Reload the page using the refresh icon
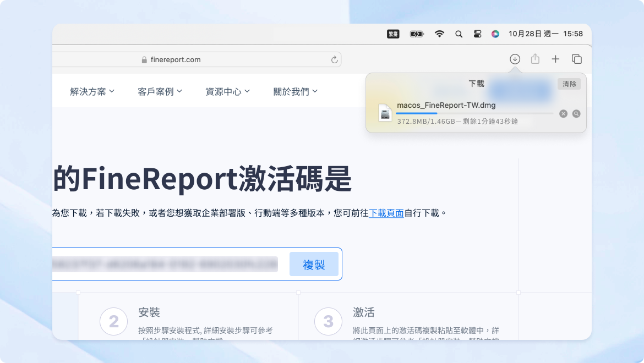 [334, 59]
